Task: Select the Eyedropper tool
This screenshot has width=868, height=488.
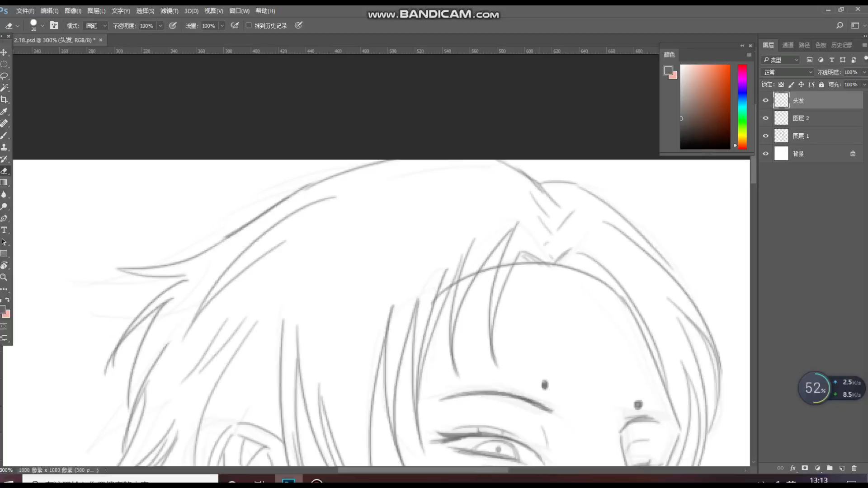Action: [x=4, y=111]
